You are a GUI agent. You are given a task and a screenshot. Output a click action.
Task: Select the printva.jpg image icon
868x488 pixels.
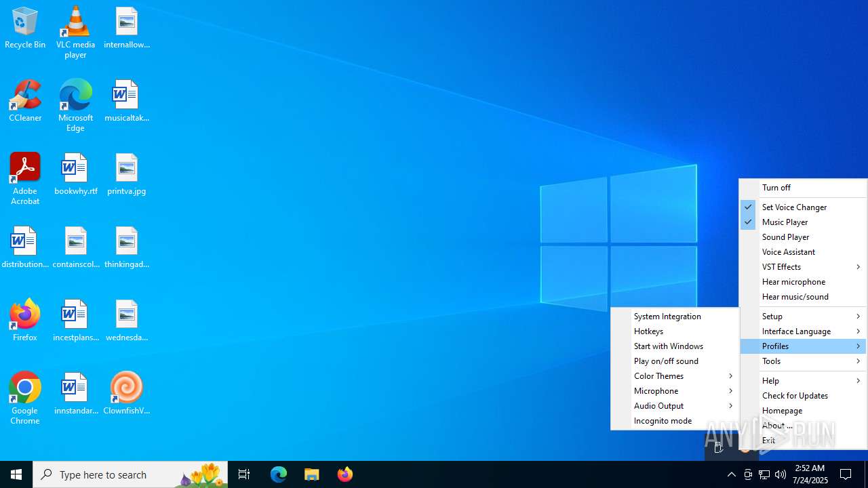click(127, 175)
